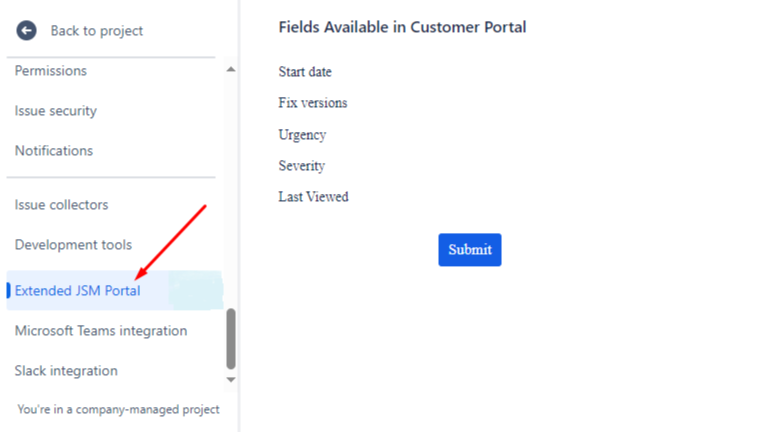The height and width of the screenshot is (432, 760).
Task: Click the back arrow circle icon
Action: (x=26, y=31)
